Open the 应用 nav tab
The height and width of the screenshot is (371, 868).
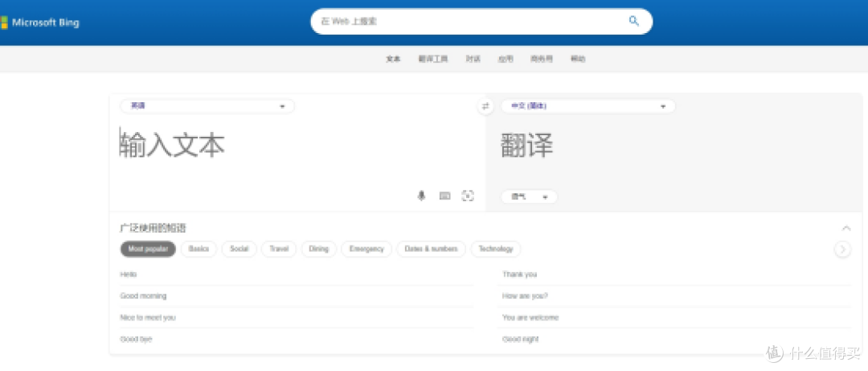506,59
